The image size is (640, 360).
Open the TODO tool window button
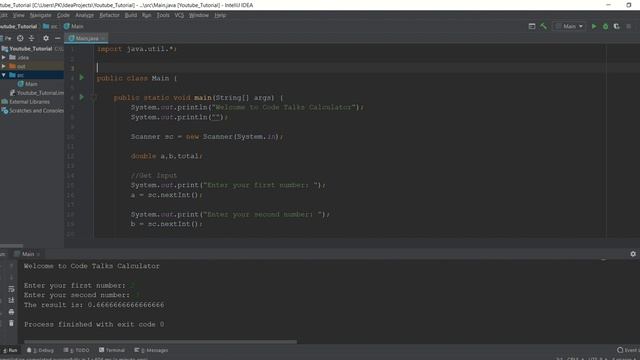(x=76, y=350)
